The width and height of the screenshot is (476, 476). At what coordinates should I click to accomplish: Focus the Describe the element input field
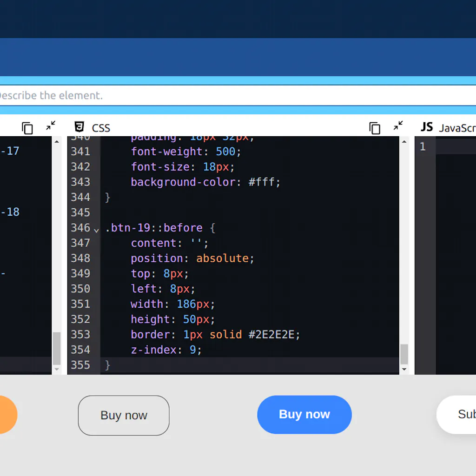tap(186, 96)
